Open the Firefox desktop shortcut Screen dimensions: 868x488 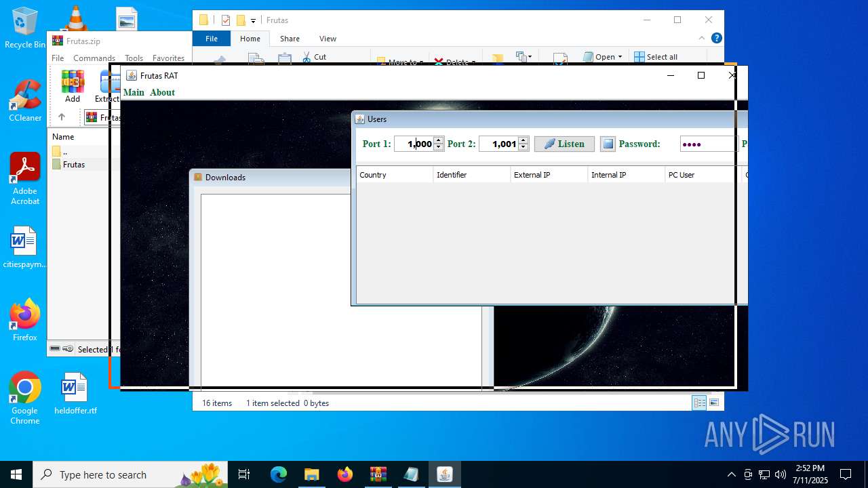tap(25, 319)
